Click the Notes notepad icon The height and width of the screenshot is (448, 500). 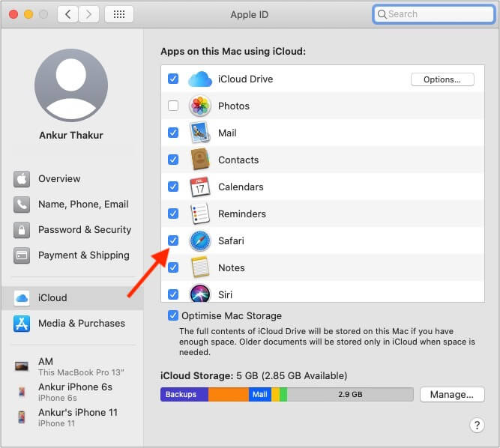coord(200,267)
